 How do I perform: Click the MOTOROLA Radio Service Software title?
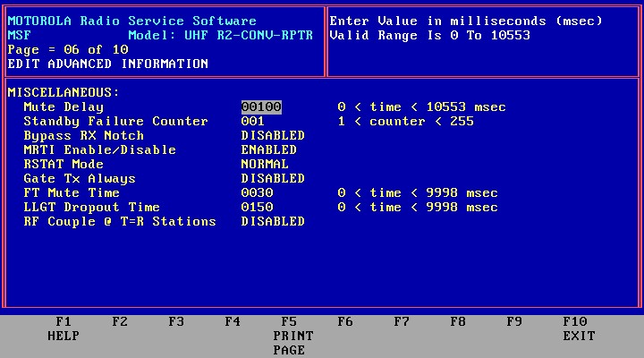[131, 21]
